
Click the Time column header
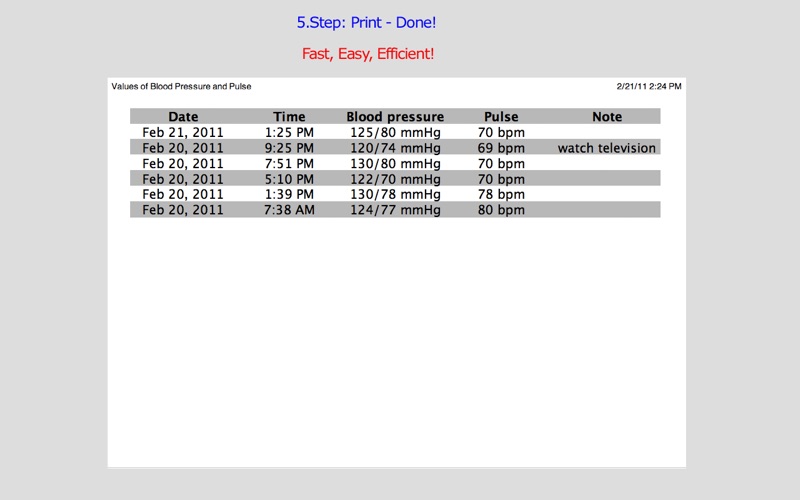[x=289, y=117]
